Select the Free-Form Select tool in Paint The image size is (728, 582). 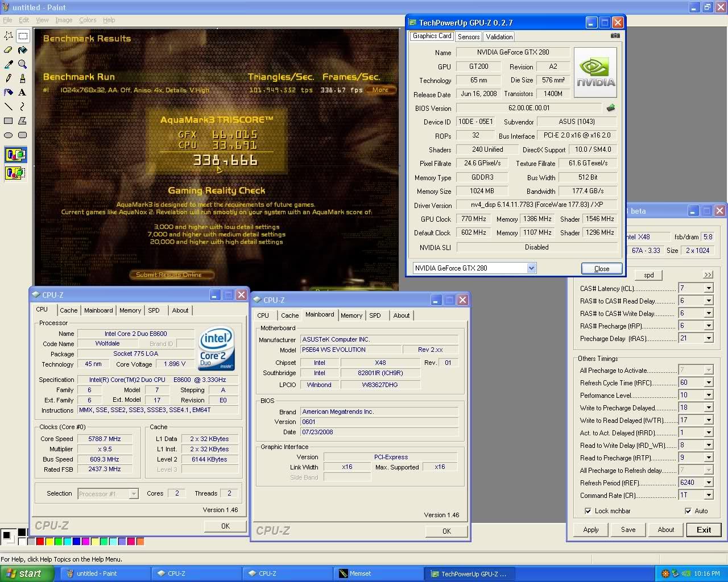point(9,36)
